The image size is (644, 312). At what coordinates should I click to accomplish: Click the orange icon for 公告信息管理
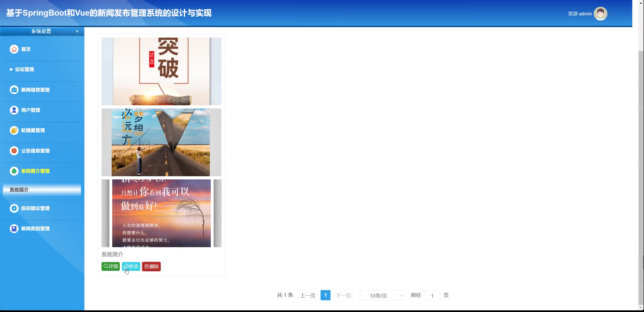click(x=14, y=151)
